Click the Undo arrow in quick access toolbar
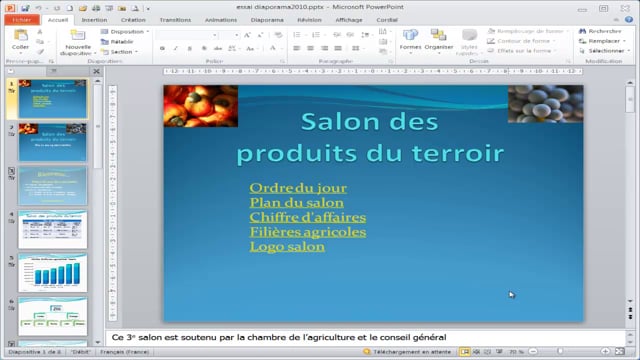640x360 pixels. pyautogui.click(x=38, y=8)
